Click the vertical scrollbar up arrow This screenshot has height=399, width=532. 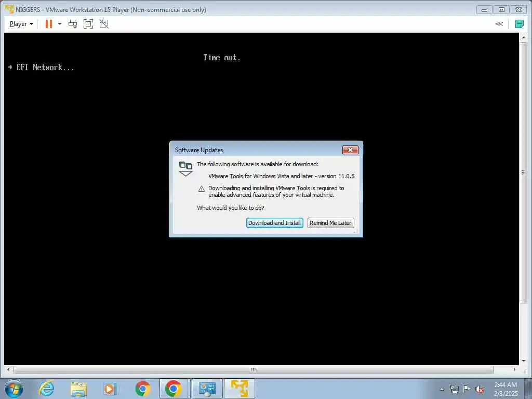point(524,37)
